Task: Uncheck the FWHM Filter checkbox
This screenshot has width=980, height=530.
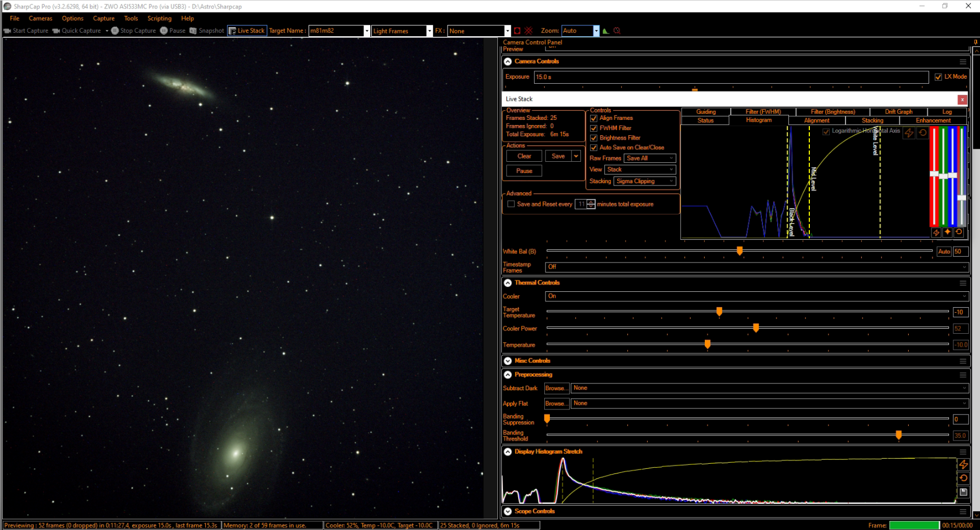Action: [593, 128]
